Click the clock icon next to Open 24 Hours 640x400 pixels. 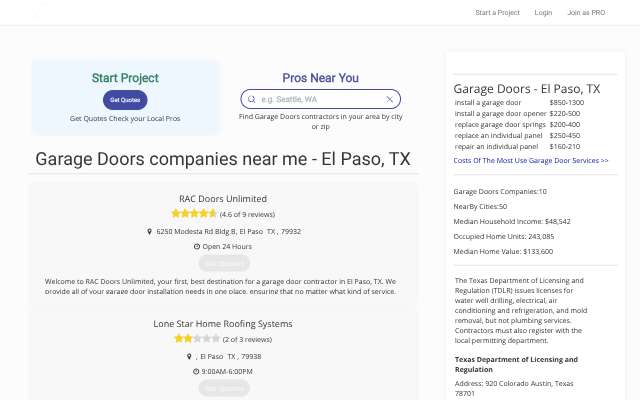click(197, 247)
